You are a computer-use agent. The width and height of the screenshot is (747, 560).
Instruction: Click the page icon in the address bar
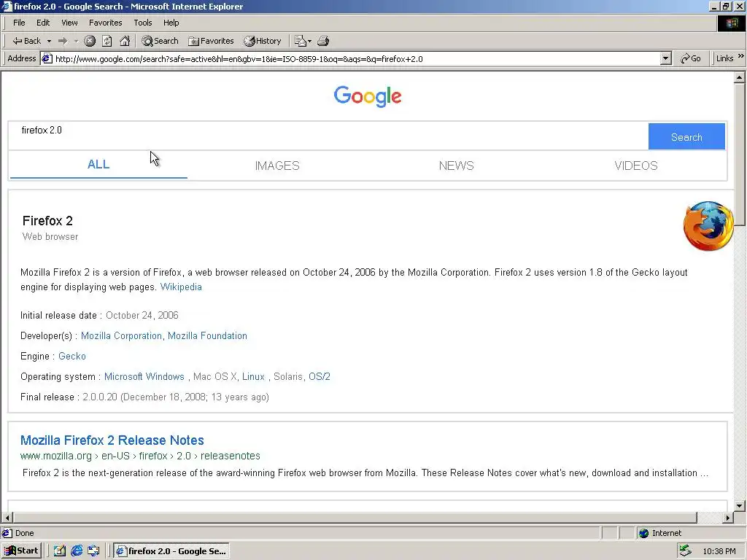pyautogui.click(x=47, y=59)
